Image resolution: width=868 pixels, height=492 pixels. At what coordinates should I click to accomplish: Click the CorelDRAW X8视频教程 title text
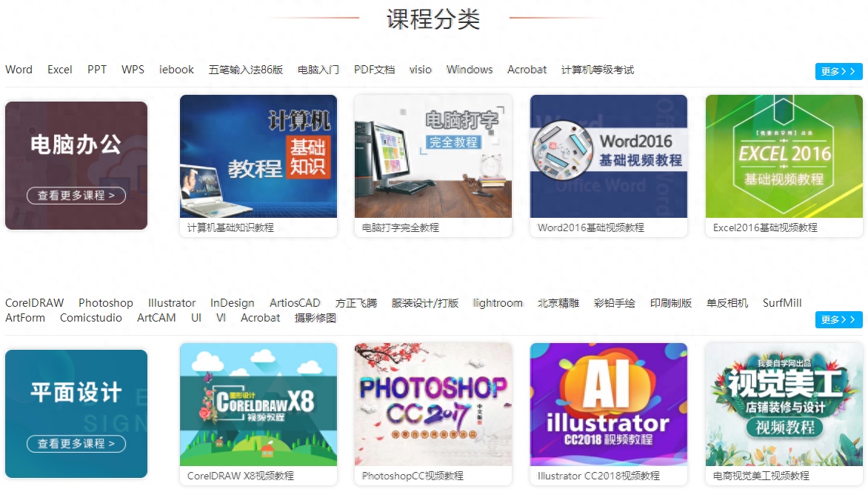240,476
